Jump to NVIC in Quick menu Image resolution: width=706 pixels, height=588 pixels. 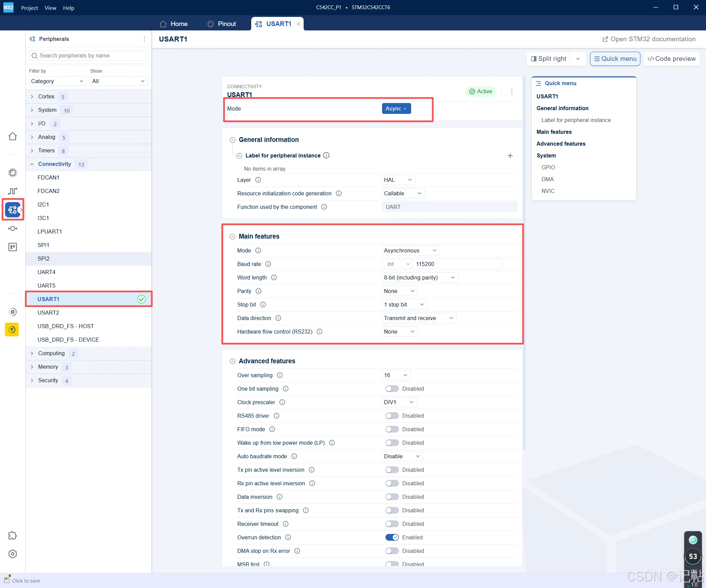pyautogui.click(x=548, y=191)
